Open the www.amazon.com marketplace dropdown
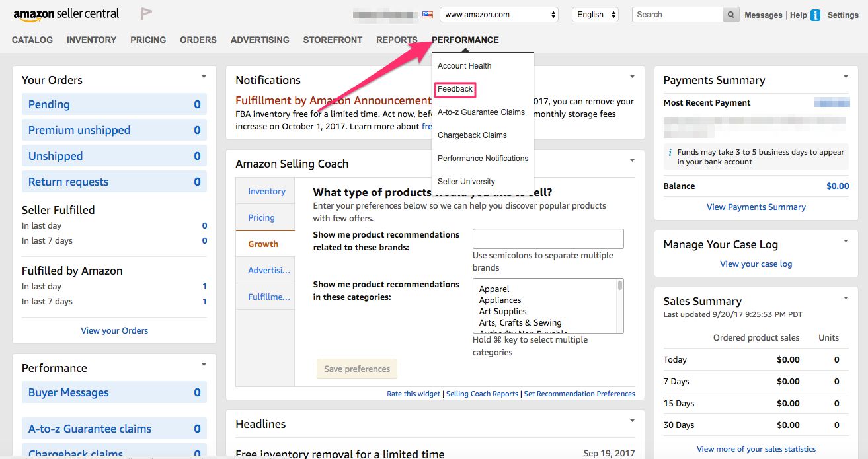 [499, 15]
